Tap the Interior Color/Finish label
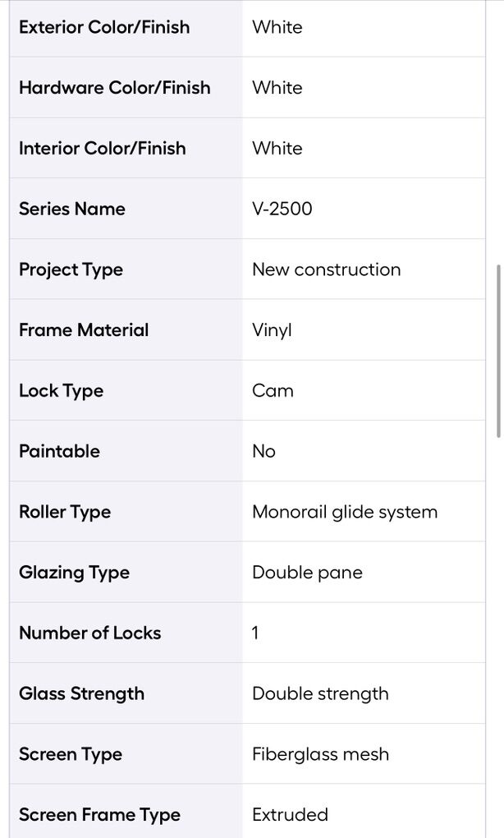The image size is (504, 838). 103,149
